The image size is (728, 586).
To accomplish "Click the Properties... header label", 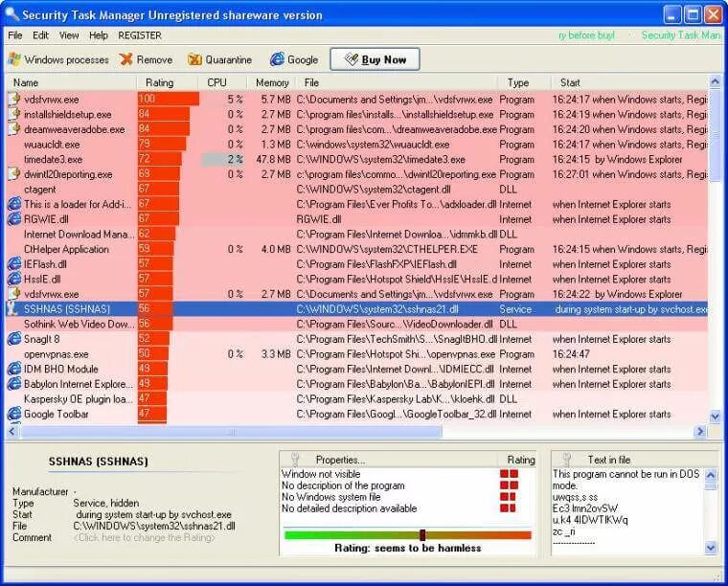I will (x=340, y=460).
